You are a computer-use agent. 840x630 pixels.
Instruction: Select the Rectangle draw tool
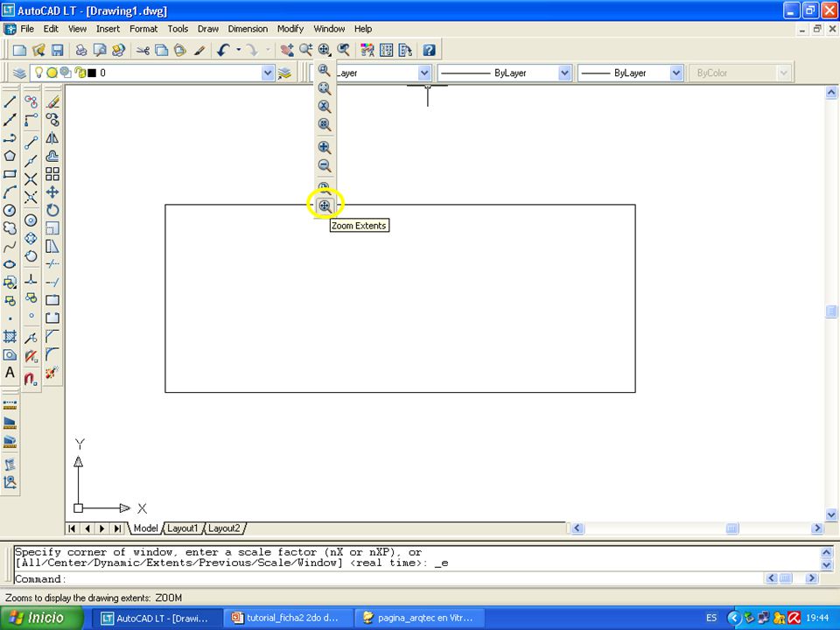[10, 174]
